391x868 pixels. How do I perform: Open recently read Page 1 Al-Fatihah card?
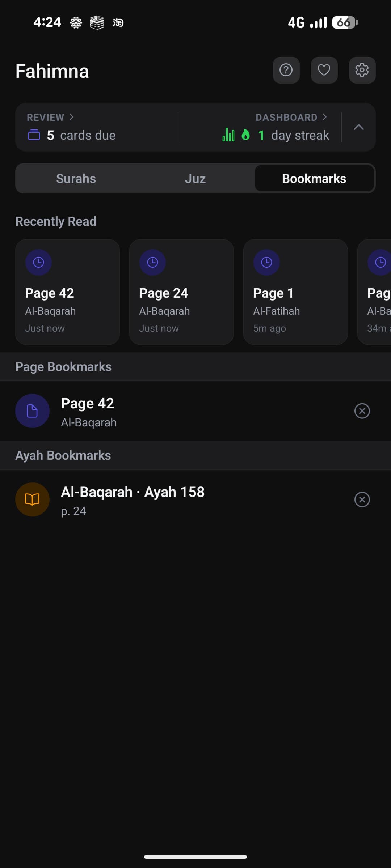click(x=295, y=292)
